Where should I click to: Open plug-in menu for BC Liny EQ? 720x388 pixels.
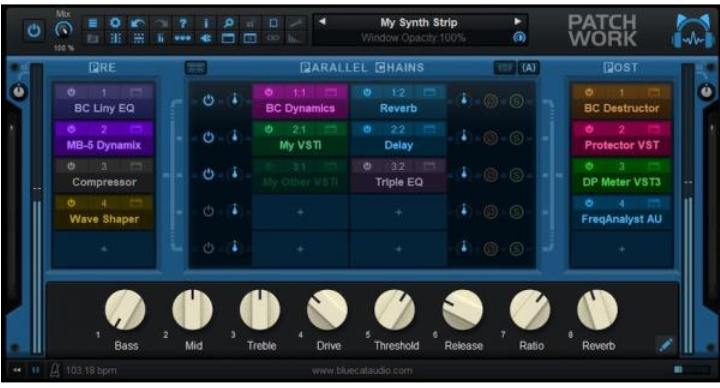coord(104,108)
